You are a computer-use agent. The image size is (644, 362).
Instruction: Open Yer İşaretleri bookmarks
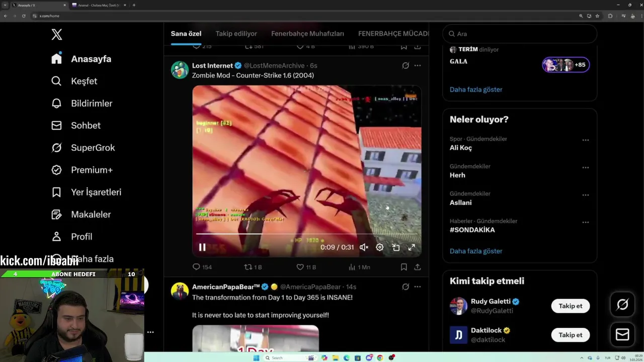[x=86, y=192]
